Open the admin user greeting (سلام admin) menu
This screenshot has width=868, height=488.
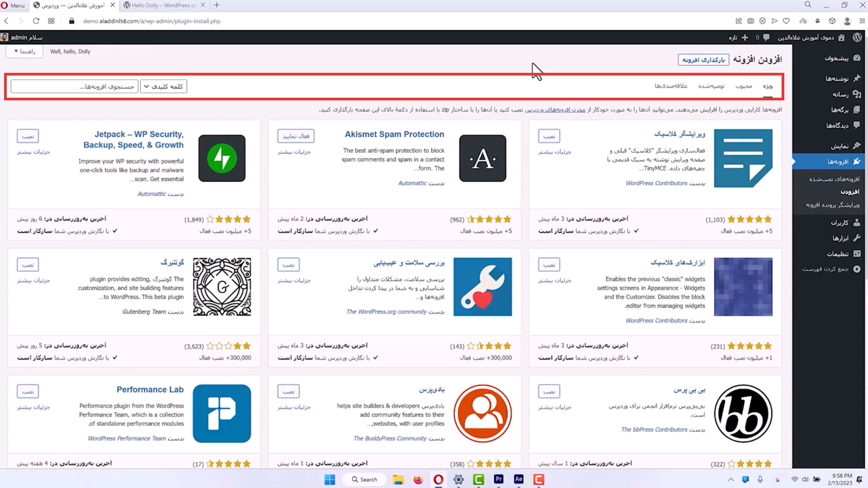(x=22, y=38)
